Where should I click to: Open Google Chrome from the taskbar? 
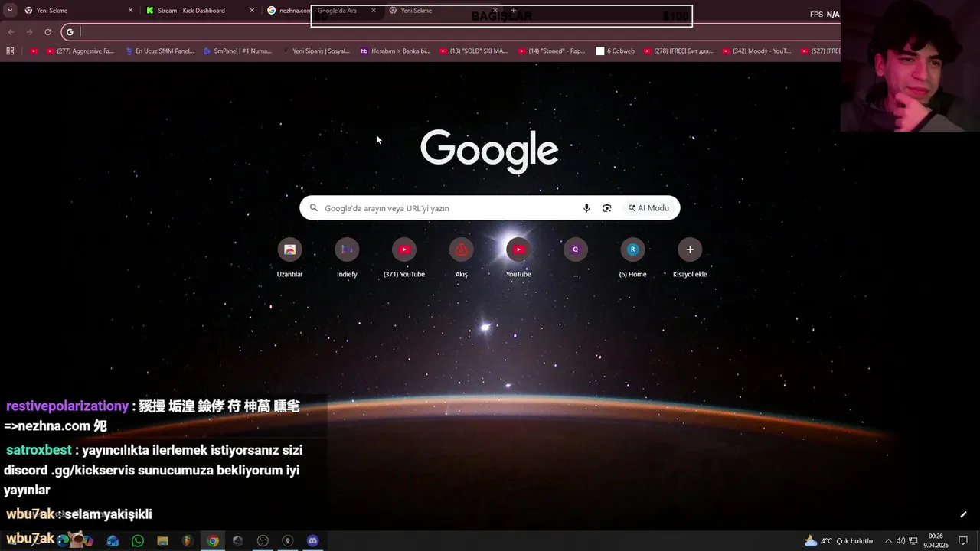pos(213,541)
